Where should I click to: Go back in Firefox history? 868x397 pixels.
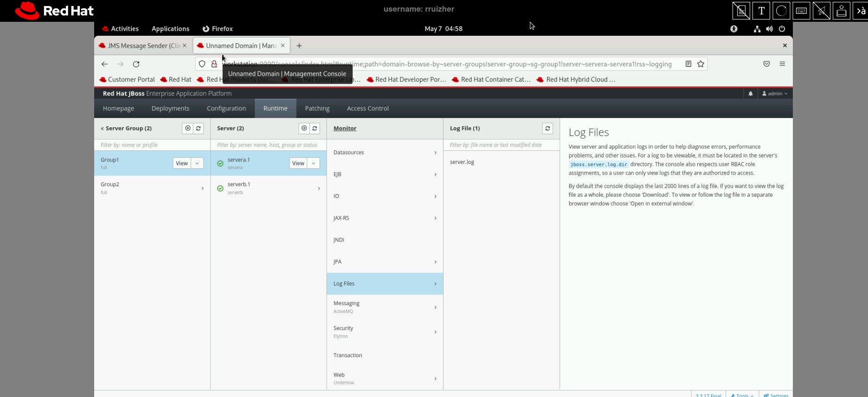pyautogui.click(x=104, y=64)
